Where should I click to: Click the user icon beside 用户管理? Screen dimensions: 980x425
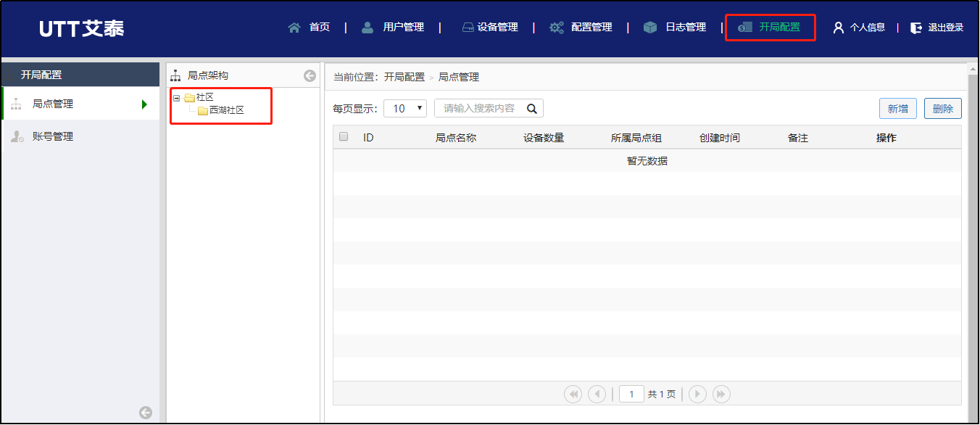368,28
